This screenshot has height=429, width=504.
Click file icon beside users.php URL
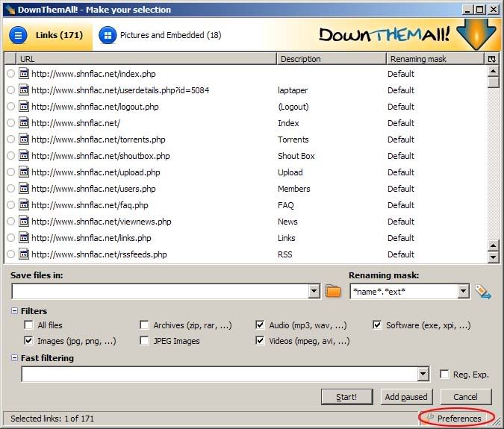click(23, 189)
